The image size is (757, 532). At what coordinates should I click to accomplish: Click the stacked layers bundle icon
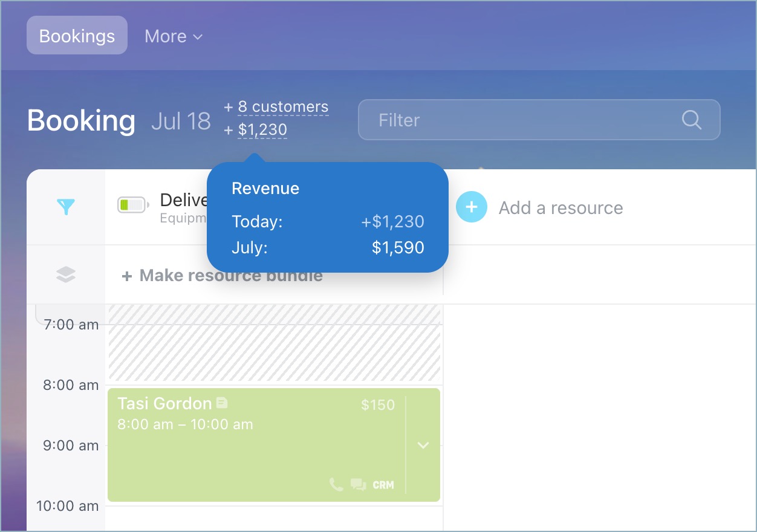(66, 275)
